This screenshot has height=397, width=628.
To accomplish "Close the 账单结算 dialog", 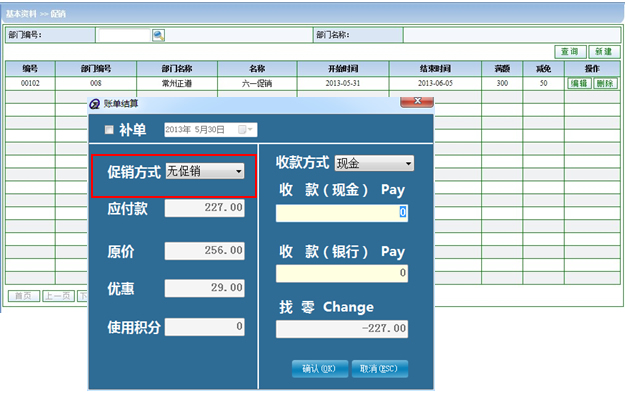I will (417, 102).
